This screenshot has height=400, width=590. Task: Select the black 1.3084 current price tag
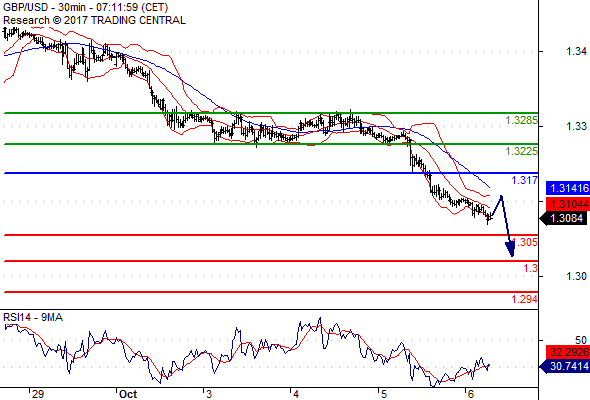[x=564, y=218]
